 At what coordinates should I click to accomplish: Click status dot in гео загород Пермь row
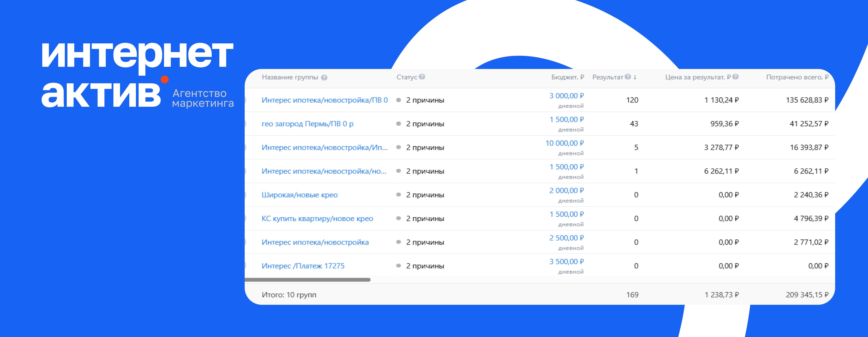tap(399, 124)
